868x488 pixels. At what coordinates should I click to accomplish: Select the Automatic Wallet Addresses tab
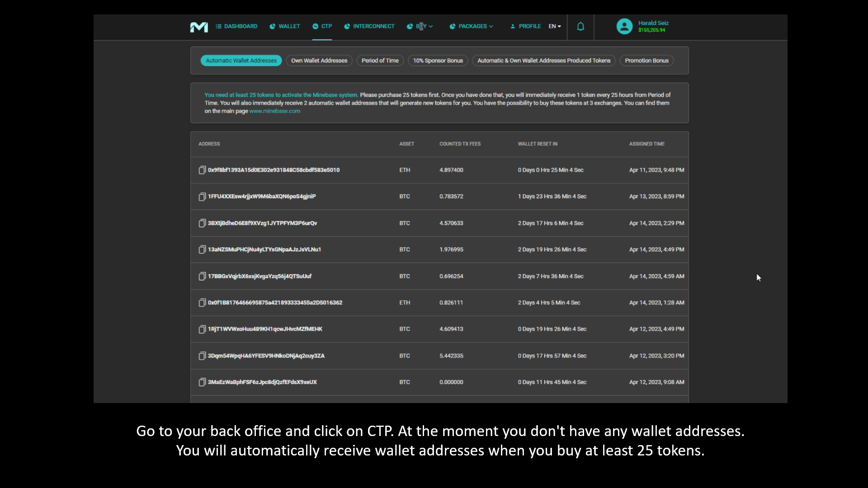[241, 61]
